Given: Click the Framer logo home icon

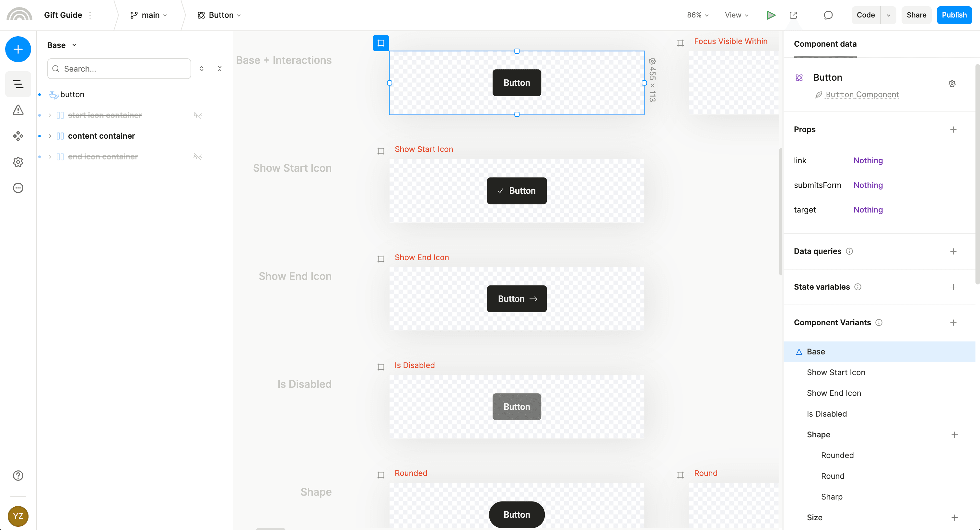Looking at the screenshot, I should tap(17, 14).
